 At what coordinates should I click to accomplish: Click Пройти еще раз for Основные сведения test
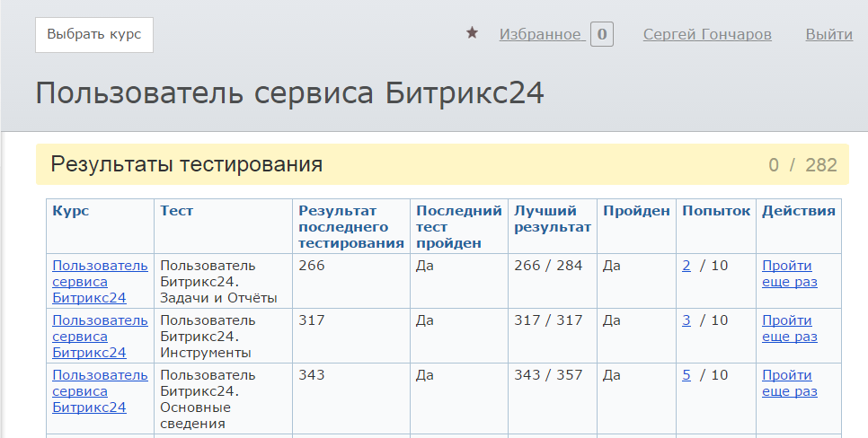[x=790, y=383]
